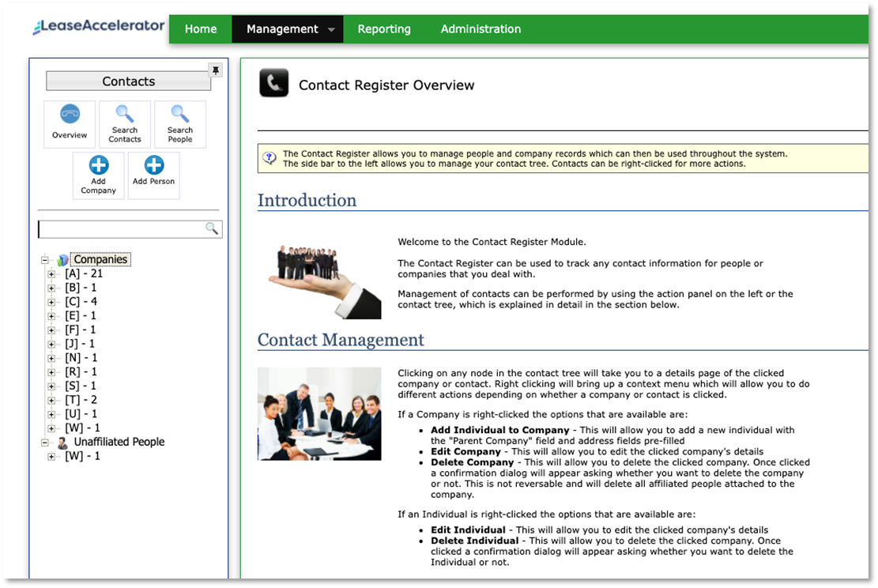Image resolution: width=878 pixels, height=588 pixels.
Task: Select the [S] - 1 tree row
Action: point(80,386)
